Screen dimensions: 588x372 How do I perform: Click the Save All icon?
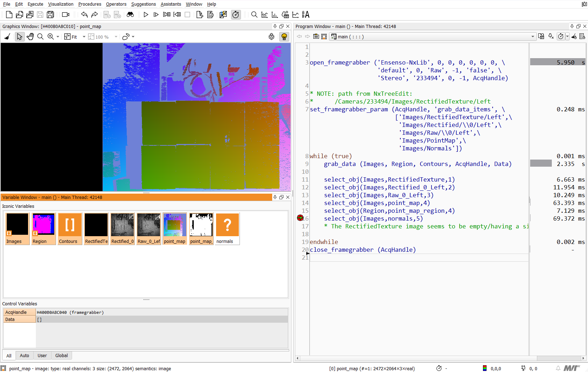tap(50, 15)
